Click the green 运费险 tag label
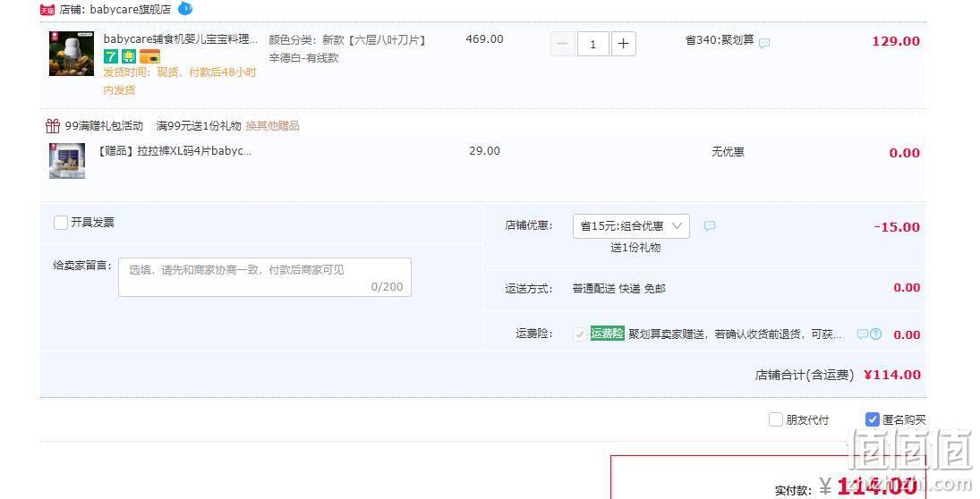The image size is (980, 499). pos(608,334)
